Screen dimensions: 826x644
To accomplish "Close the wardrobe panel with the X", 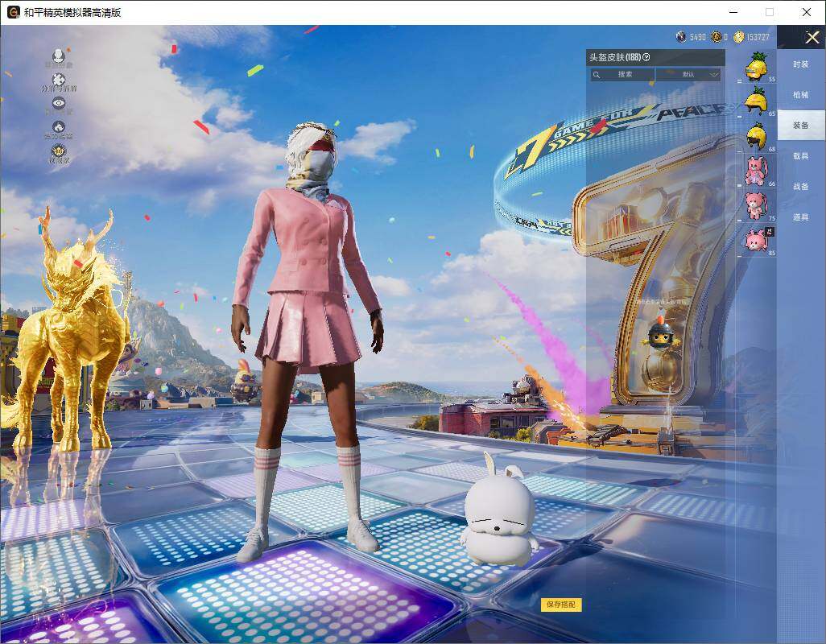I will click(812, 37).
